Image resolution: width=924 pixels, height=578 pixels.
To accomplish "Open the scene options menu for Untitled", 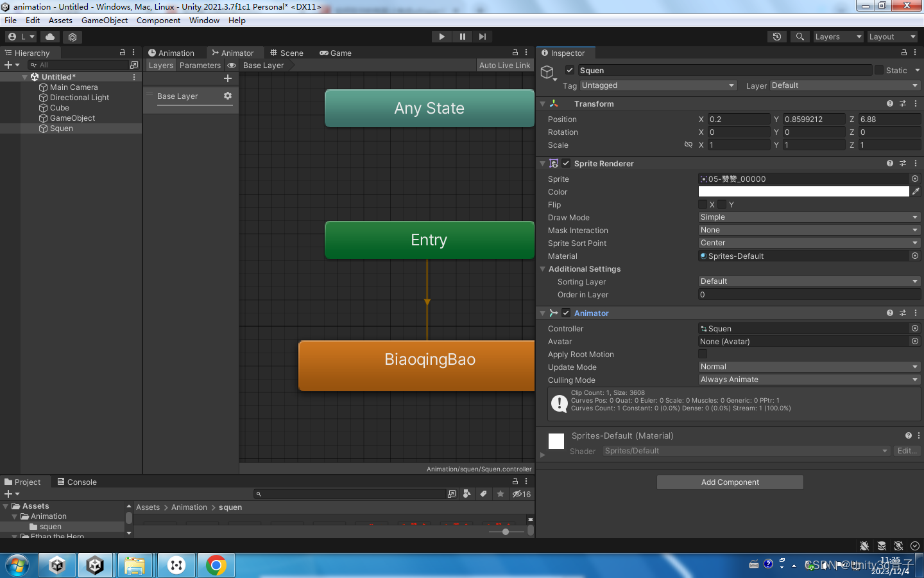I will click(x=134, y=77).
